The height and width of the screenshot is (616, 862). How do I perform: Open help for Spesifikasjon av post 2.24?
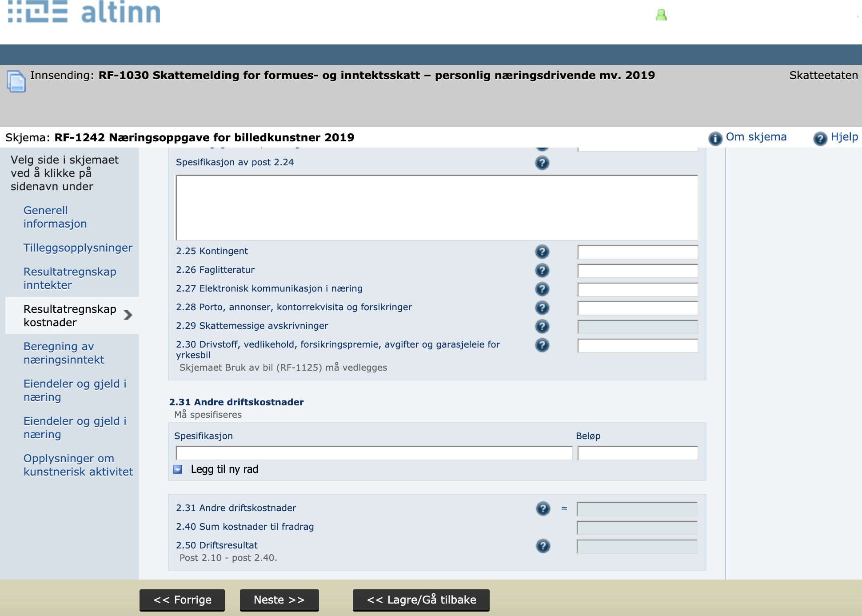click(x=542, y=163)
